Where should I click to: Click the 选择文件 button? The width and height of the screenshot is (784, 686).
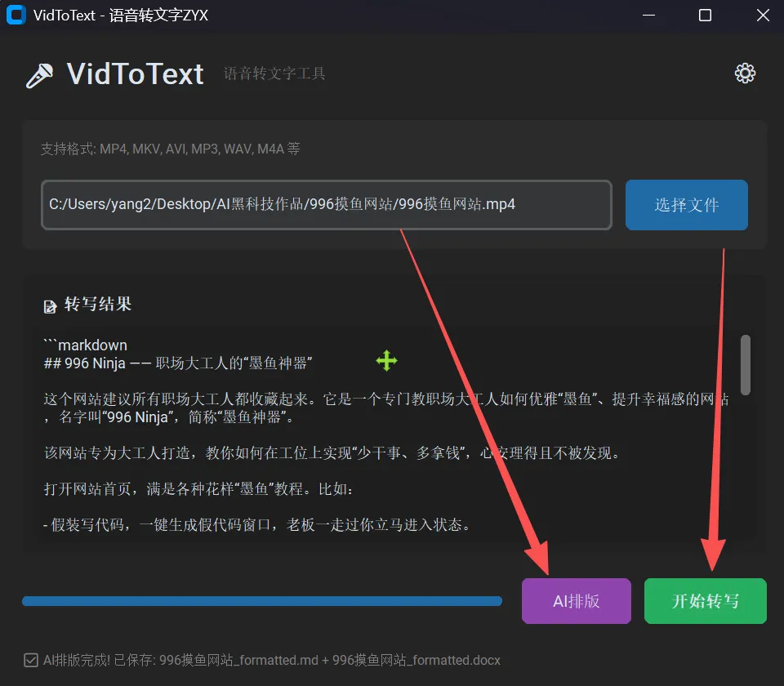pyautogui.click(x=687, y=205)
